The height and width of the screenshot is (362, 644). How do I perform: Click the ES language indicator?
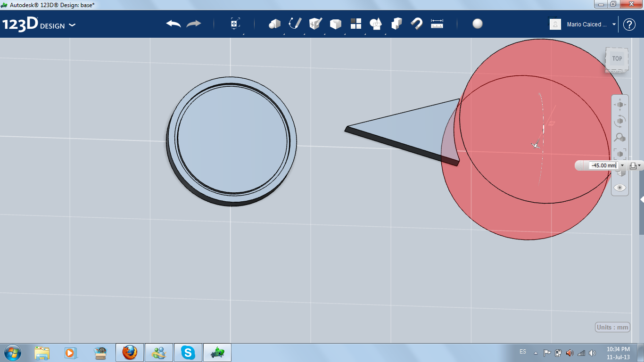point(523,352)
